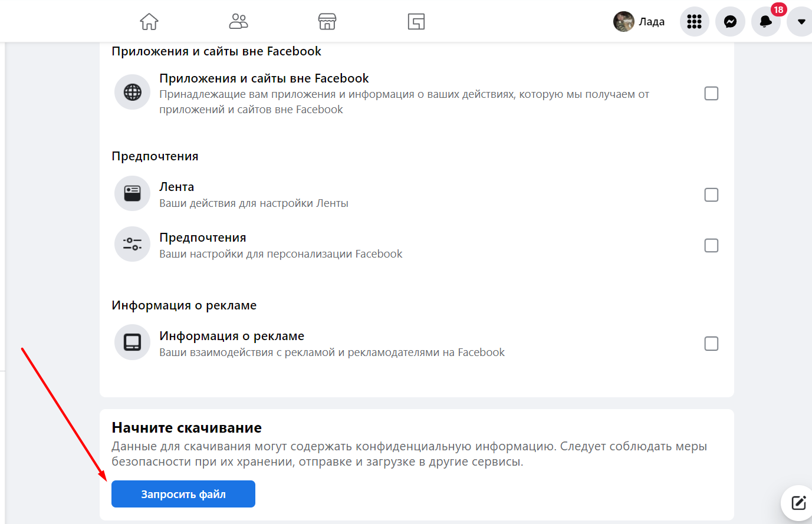812x524 pixels.
Task: Click the Информация о рекламе tablet icon
Action: 133,342
